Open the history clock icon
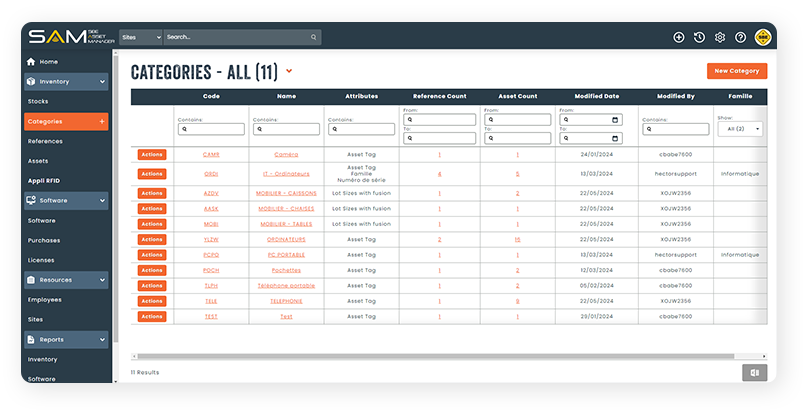 coord(699,37)
